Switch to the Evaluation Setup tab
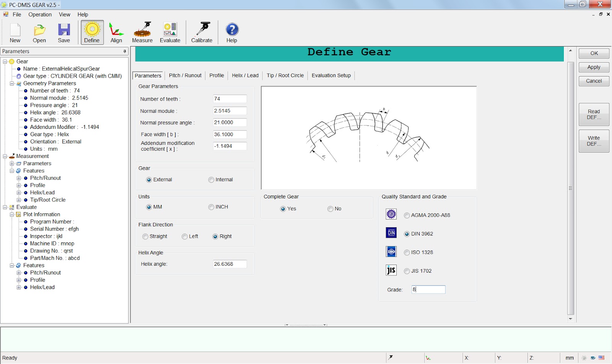The height and width of the screenshot is (364, 612). (x=331, y=75)
